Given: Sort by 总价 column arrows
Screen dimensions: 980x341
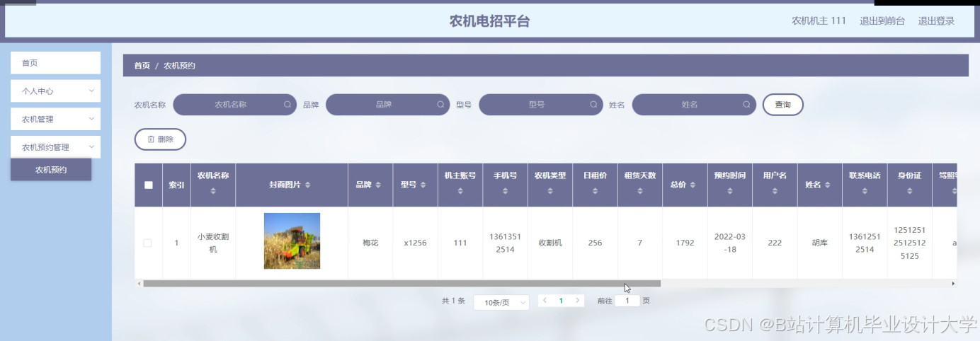Looking at the screenshot, I should pos(693,185).
